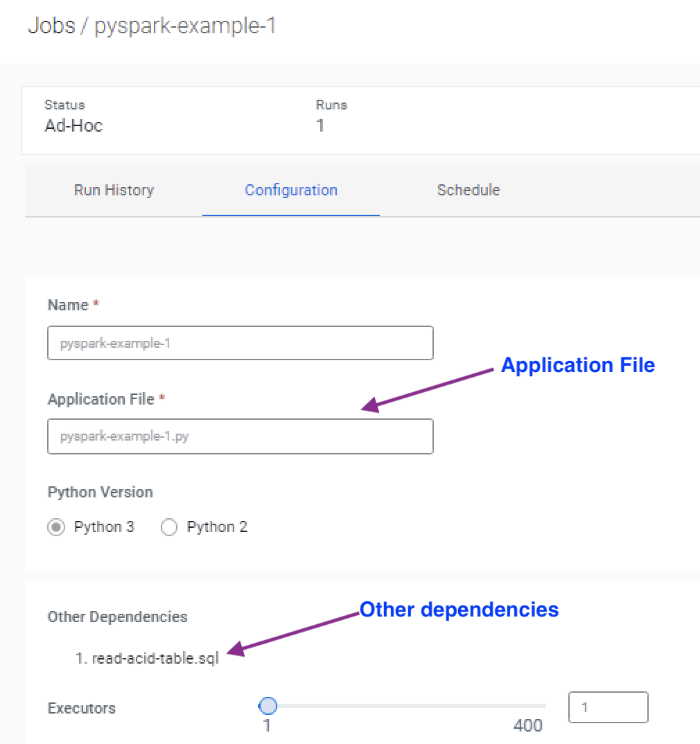Image resolution: width=700 pixels, height=744 pixels.
Task: Click the Application File text box
Action: [x=240, y=436]
